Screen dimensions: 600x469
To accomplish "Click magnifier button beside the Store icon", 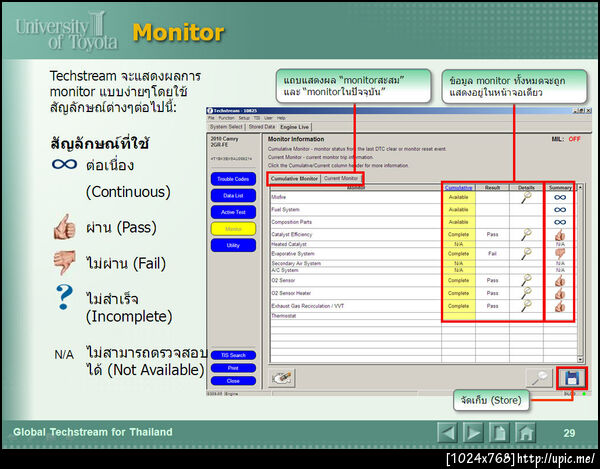I will [540, 378].
